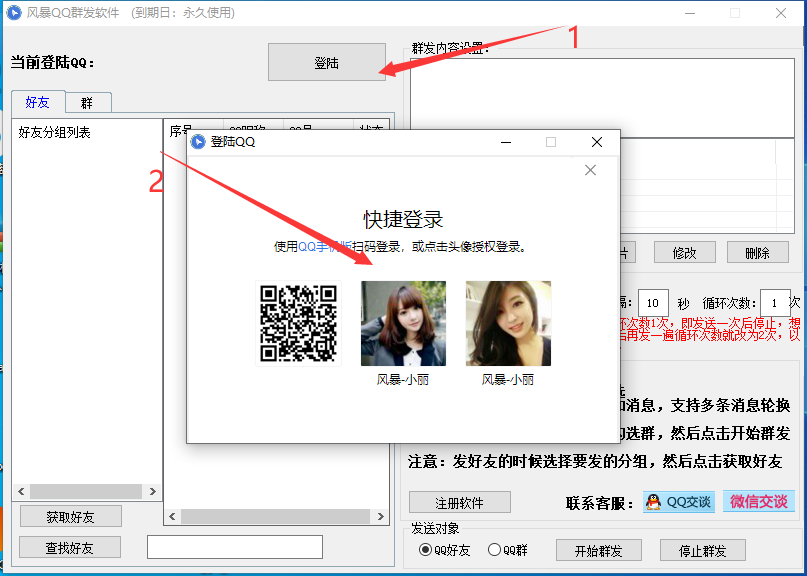This screenshot has width=807, height=576.
Task: Click the 登陆 login button
Action: point(327,62)
